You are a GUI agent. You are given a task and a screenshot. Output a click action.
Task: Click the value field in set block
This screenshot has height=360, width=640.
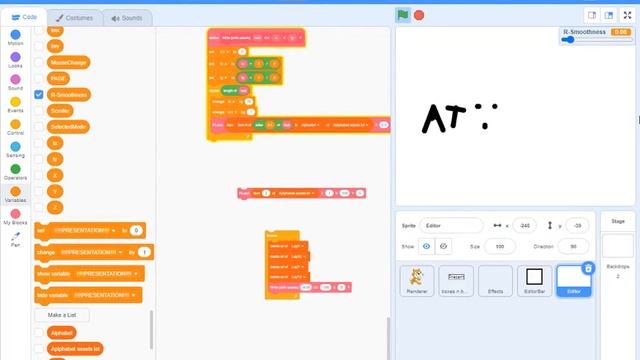click(x=136, y=231)
